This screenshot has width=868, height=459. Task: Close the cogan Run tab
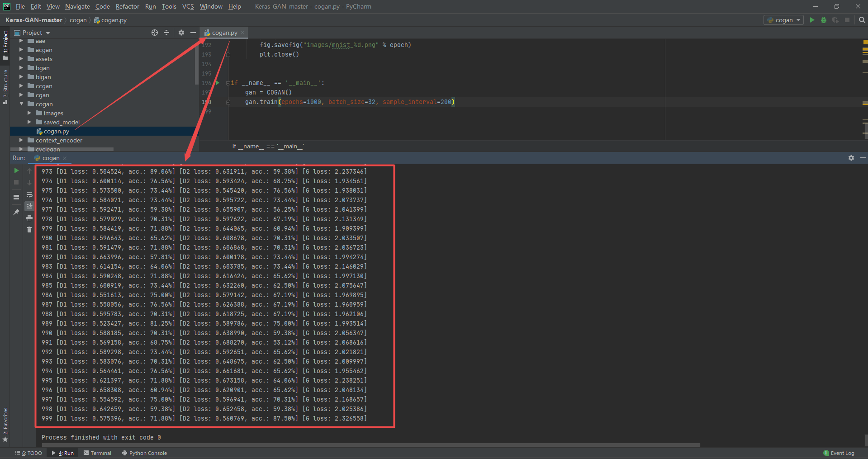(65, 158)
